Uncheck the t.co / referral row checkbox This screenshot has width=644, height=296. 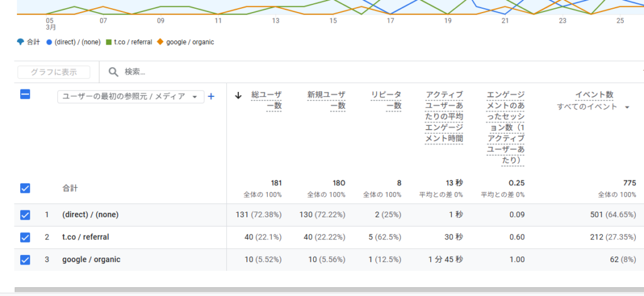25,237
